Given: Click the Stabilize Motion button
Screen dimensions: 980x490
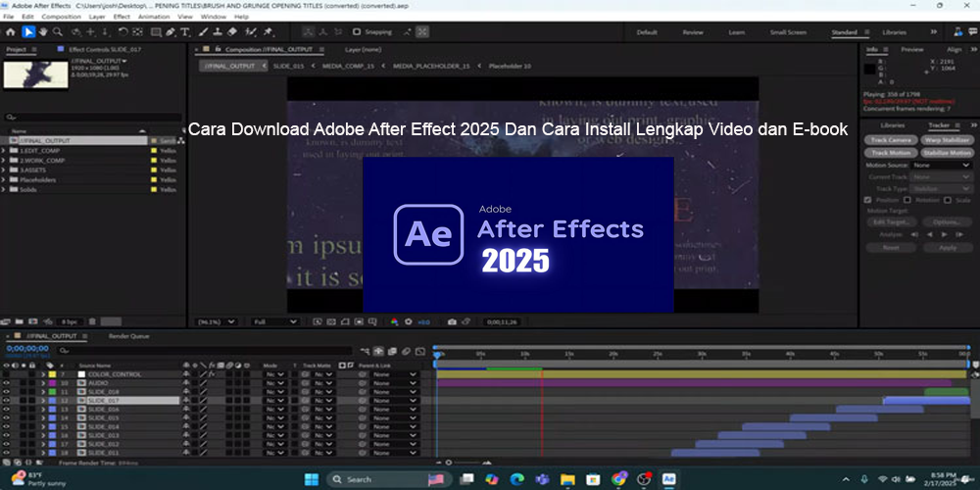Looking at the screenshot, I should (946, 153).
